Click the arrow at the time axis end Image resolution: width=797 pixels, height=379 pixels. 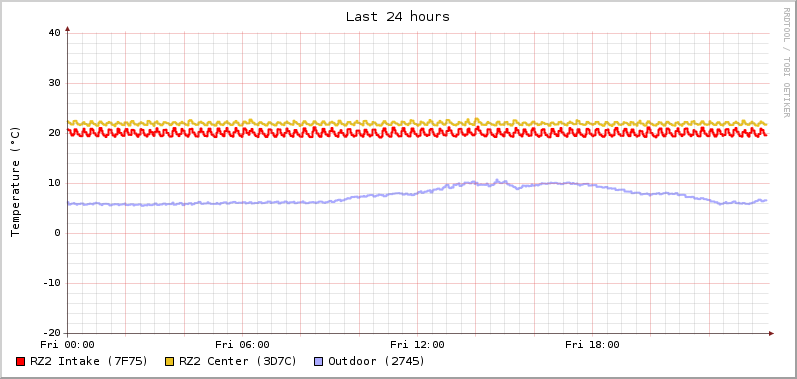coord(771,333)
